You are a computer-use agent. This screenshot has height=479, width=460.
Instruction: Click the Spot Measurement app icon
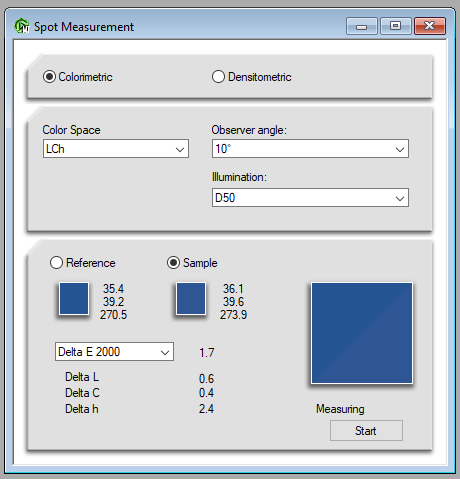coord(22,26)
